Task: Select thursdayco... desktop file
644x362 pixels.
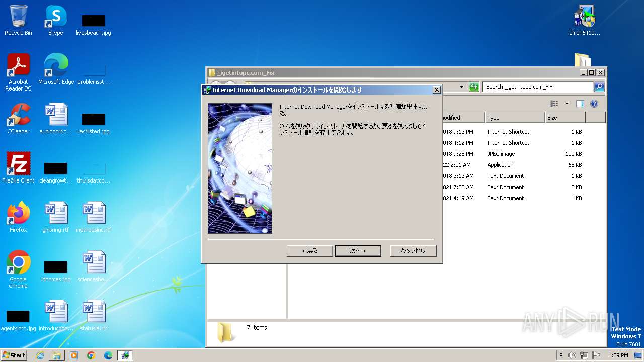Action: pos(94,172)
